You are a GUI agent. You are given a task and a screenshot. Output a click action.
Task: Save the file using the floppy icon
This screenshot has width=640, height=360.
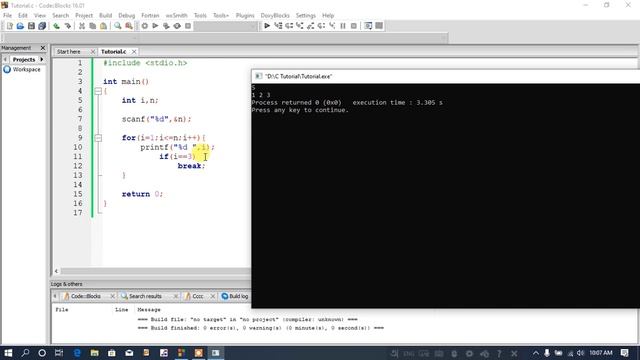[31, 26]
